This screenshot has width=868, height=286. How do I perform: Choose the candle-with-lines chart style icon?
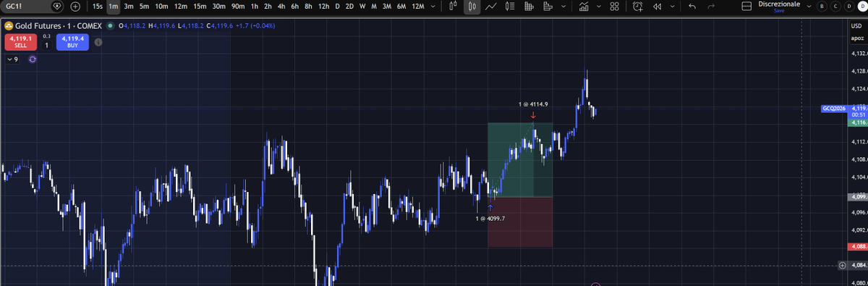coord(510,7)
